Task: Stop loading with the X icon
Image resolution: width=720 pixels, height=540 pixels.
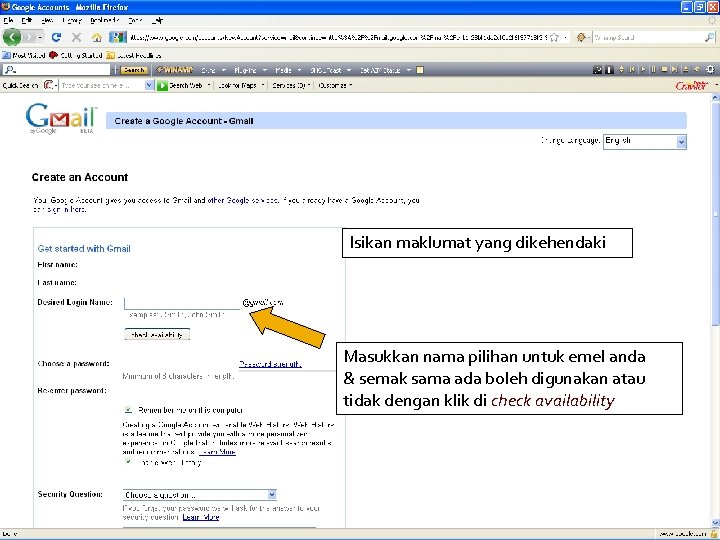Action: click(77, 37)
